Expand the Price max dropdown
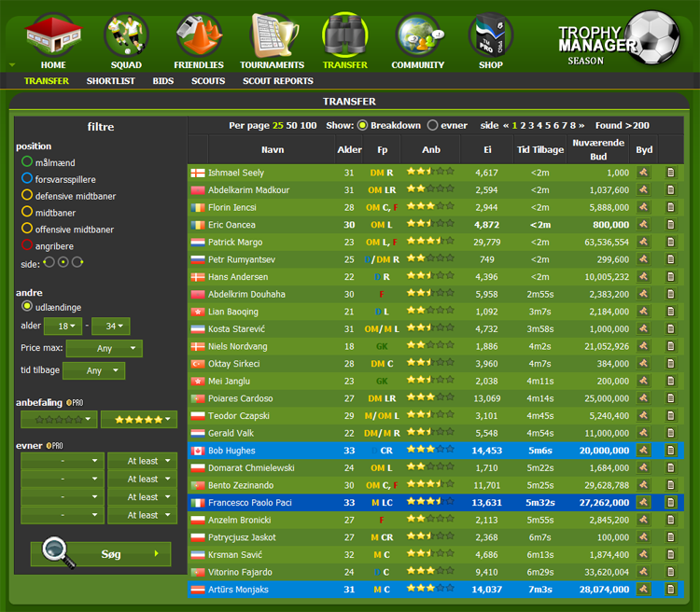Image resolution: width=700 pixels, height=612 pixels. coord(104,349)
